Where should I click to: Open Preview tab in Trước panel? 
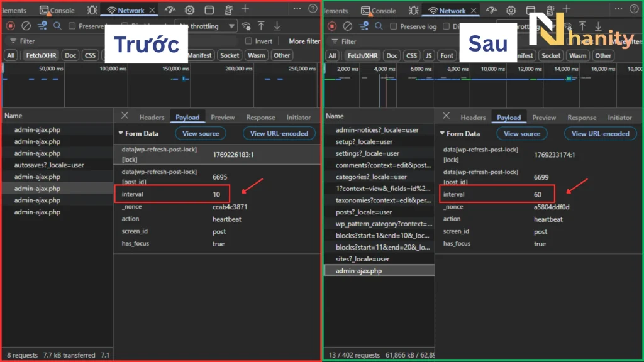223,118
